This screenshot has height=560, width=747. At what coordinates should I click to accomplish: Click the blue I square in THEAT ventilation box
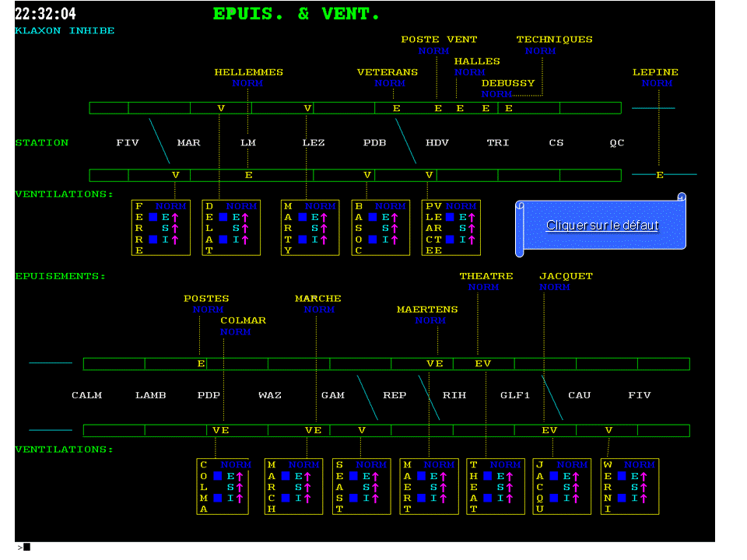[x=487, y=498]
